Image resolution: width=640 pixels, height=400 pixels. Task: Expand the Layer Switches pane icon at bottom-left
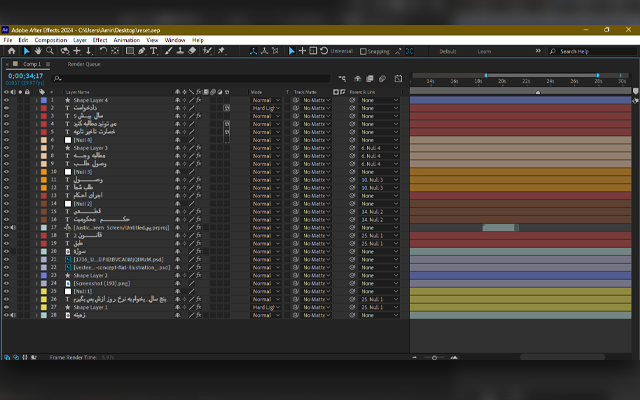pos(7,357)
